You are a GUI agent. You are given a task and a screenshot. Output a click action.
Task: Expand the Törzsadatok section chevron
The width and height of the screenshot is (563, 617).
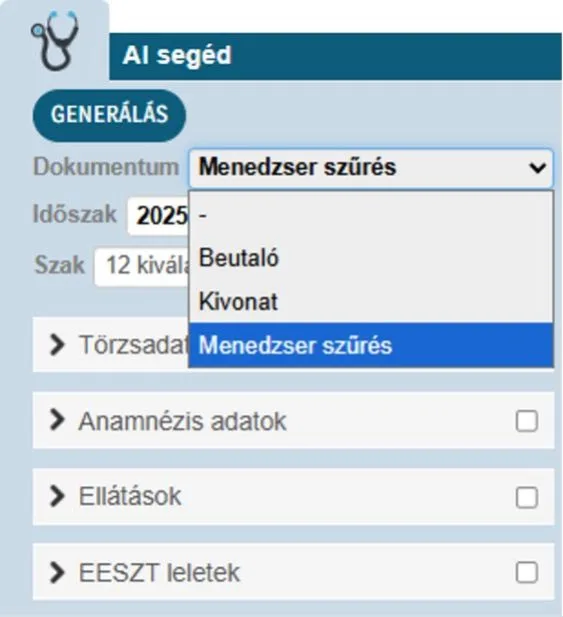pos(57,345)
